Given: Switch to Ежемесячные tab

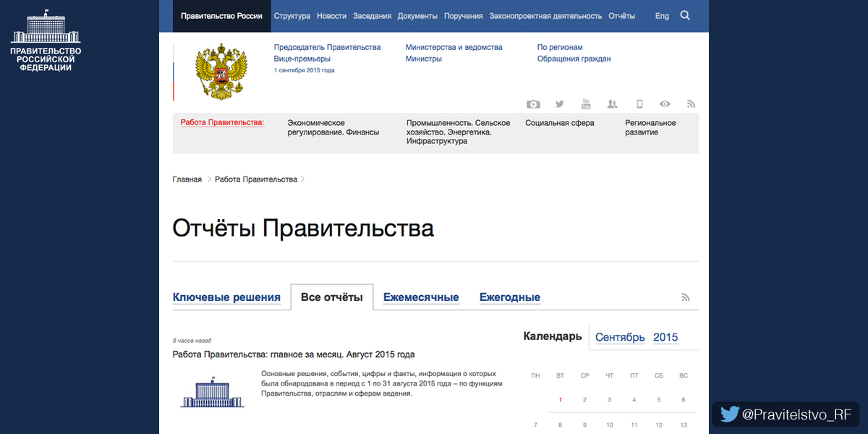Looking at the screenshot, I should point(421,297).
